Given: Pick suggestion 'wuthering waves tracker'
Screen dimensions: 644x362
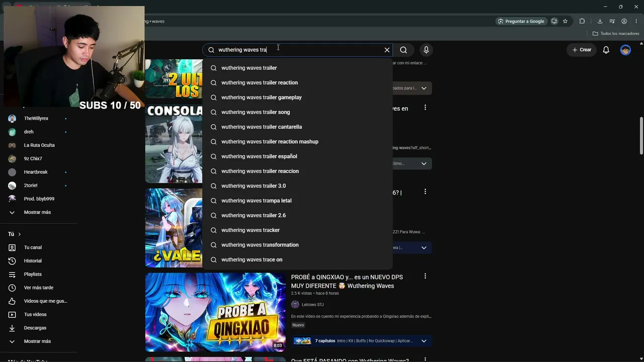Looking at the screenshot, I should pos(297,230).
